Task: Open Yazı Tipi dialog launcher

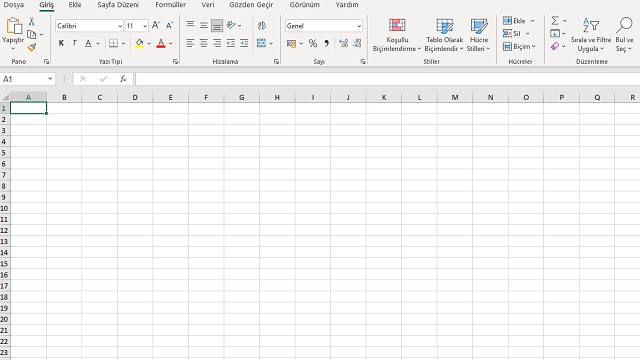Action: point(176,62)
